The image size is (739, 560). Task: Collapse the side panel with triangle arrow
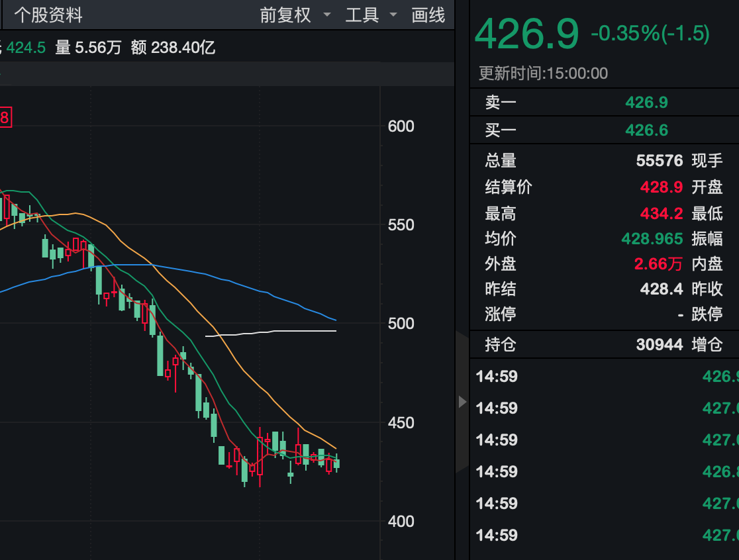pyautogui.click(x=462, y=402)
